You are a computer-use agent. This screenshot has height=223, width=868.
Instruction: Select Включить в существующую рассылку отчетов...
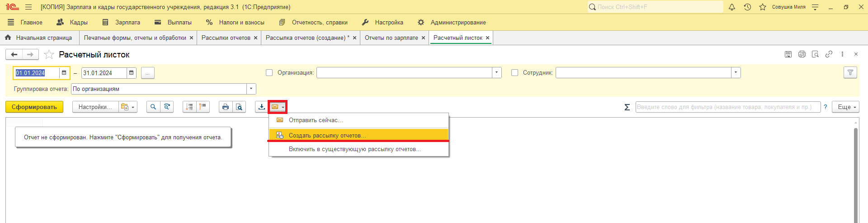pyautogui.click(x=359, y=149)
